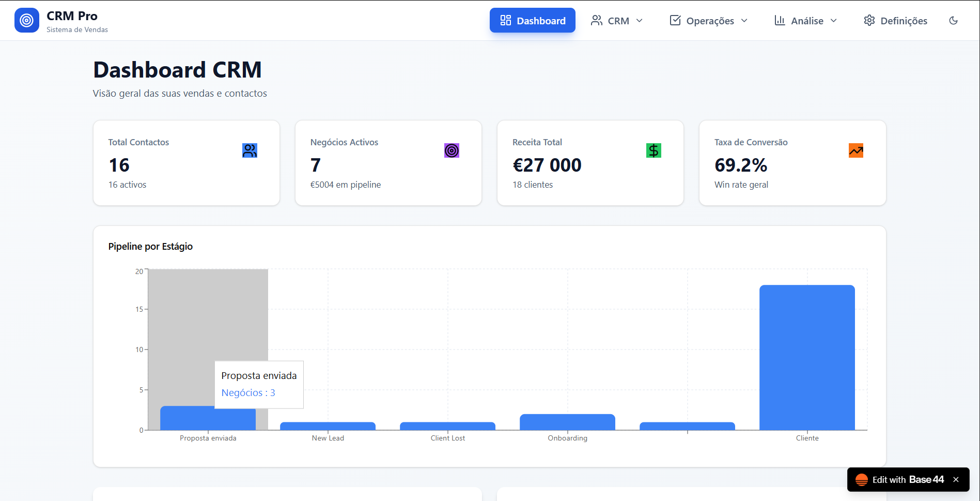Toggle dark mode with the moon icon
Image resolution: width=980 pixels, height=501 pixels.
click(954, 20)
